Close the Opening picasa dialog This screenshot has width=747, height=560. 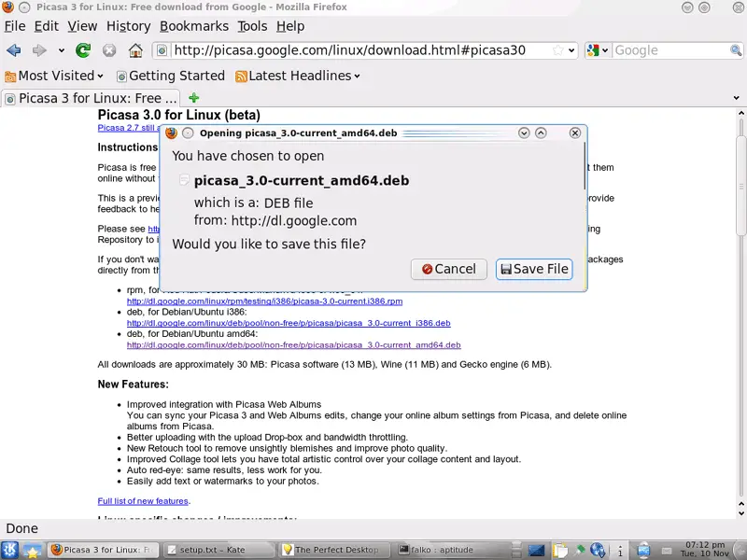[575, 133]
